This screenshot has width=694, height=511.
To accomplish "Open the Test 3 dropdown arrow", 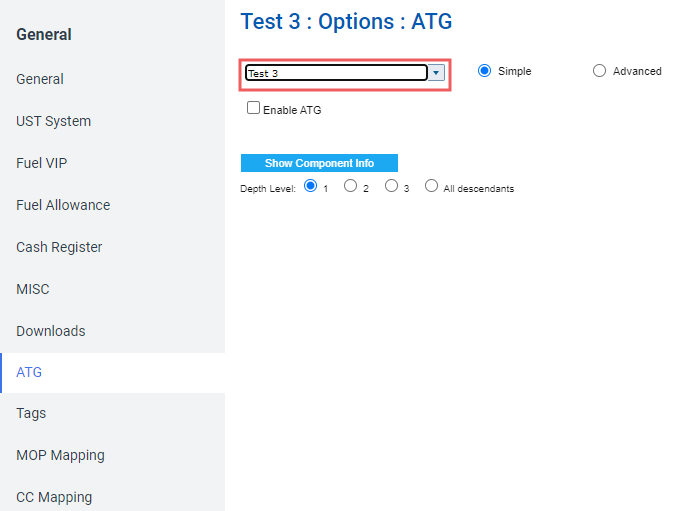I will pyautogui.click(x=436, y=73).
